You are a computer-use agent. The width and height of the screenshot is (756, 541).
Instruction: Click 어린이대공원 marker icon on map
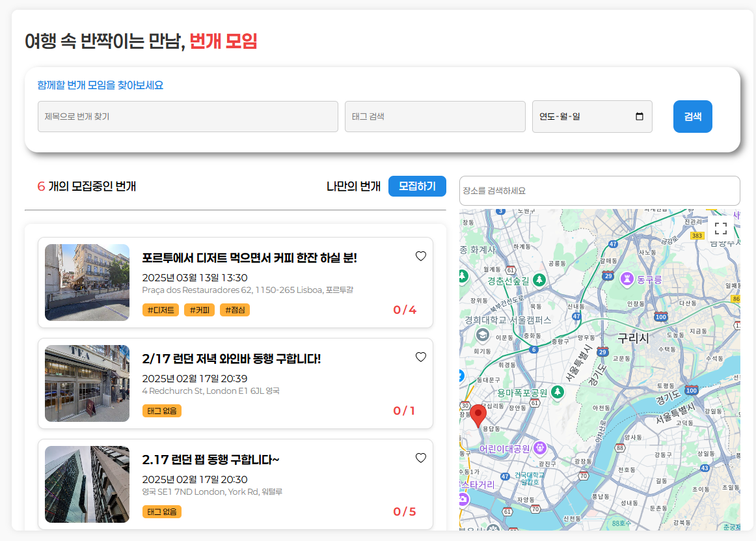[x=540, y=449]
